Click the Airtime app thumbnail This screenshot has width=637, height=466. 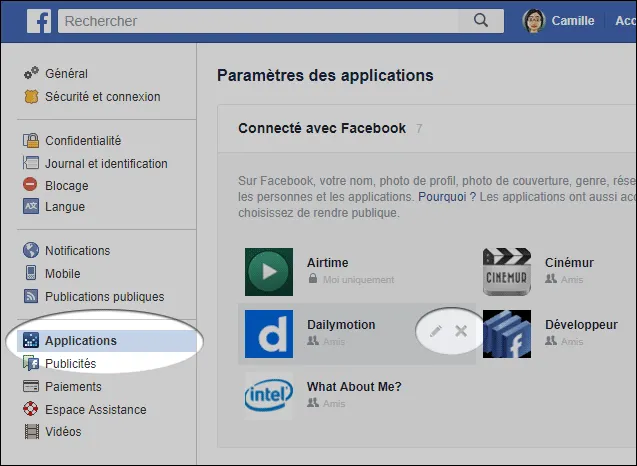[269, 272]
